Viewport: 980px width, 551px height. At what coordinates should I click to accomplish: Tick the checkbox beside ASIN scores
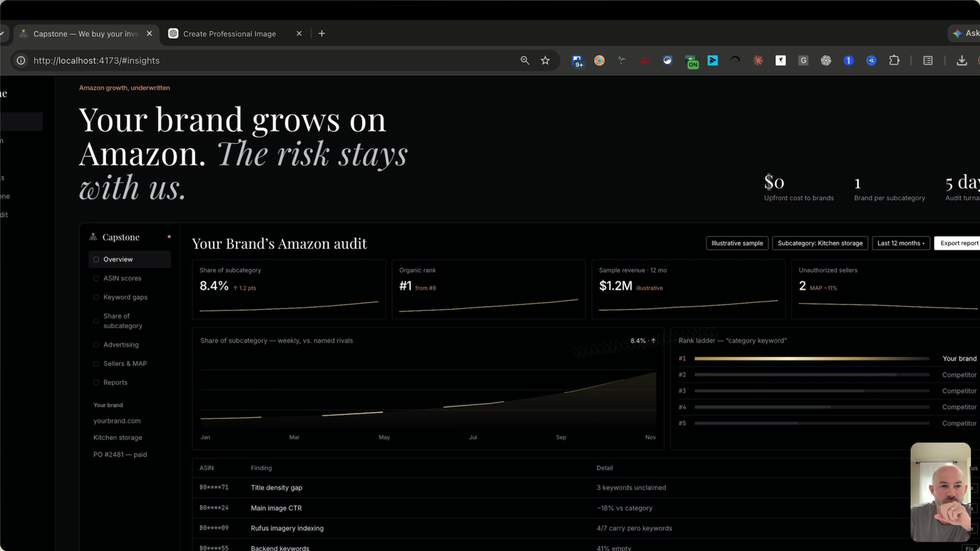coord(96,278)
